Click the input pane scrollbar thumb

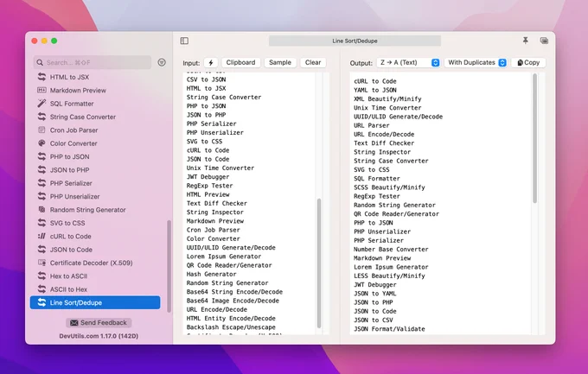point(319,263)
